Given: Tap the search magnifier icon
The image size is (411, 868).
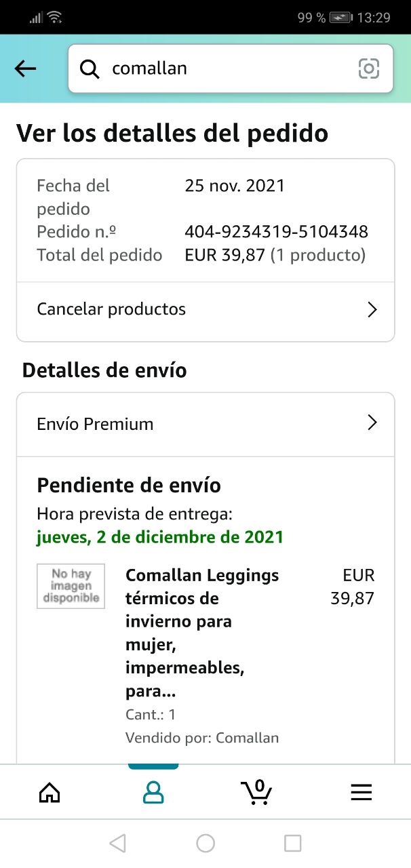Looking at the screenshot, I should (90, 68).
